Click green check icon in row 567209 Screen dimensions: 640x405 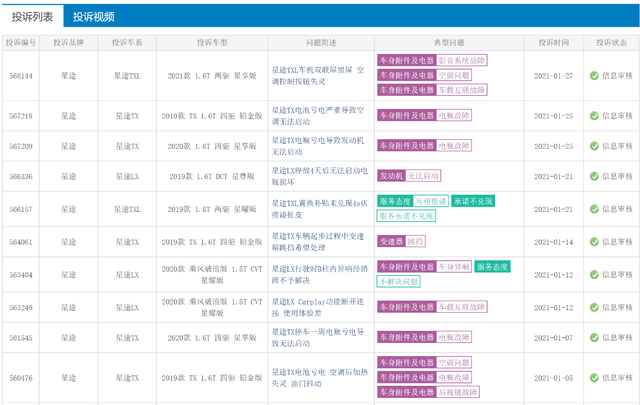coord(594,146)
